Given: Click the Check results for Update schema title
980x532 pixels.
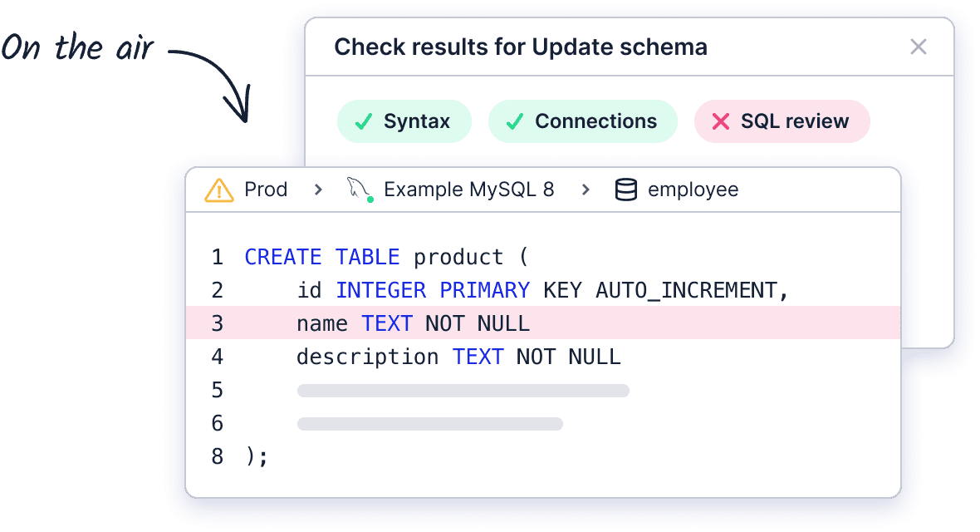Looking at the screenshot, I should (521, 47).
